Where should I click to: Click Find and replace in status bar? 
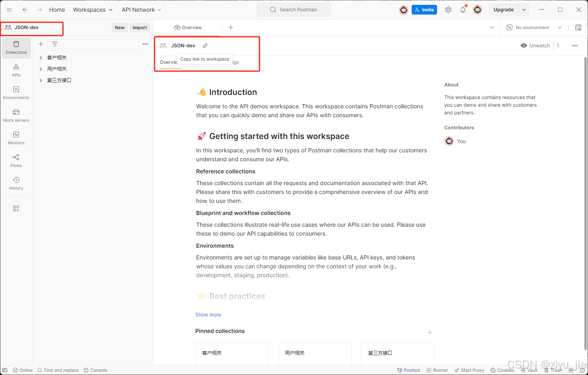[x=58, y=370]
